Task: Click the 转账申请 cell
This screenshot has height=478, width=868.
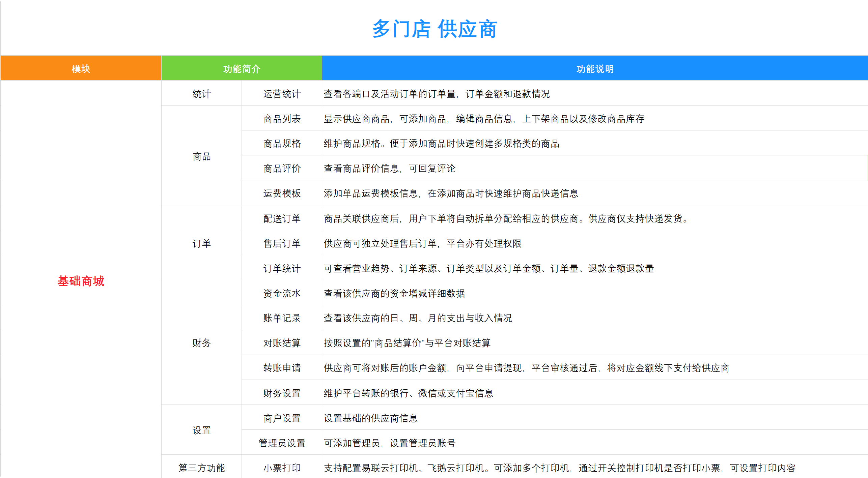Action: pyautogui.click(x=282, y=368)
